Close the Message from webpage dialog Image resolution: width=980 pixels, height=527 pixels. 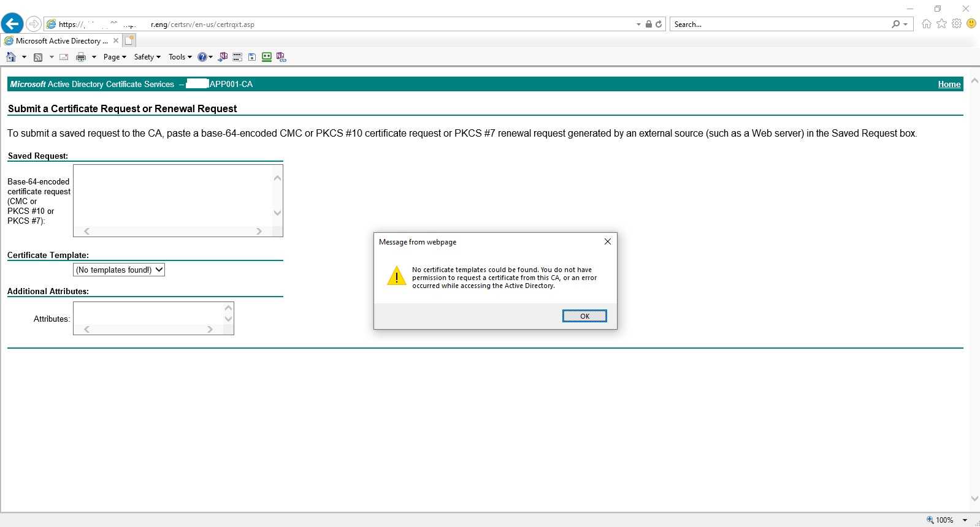coord(607,241)
